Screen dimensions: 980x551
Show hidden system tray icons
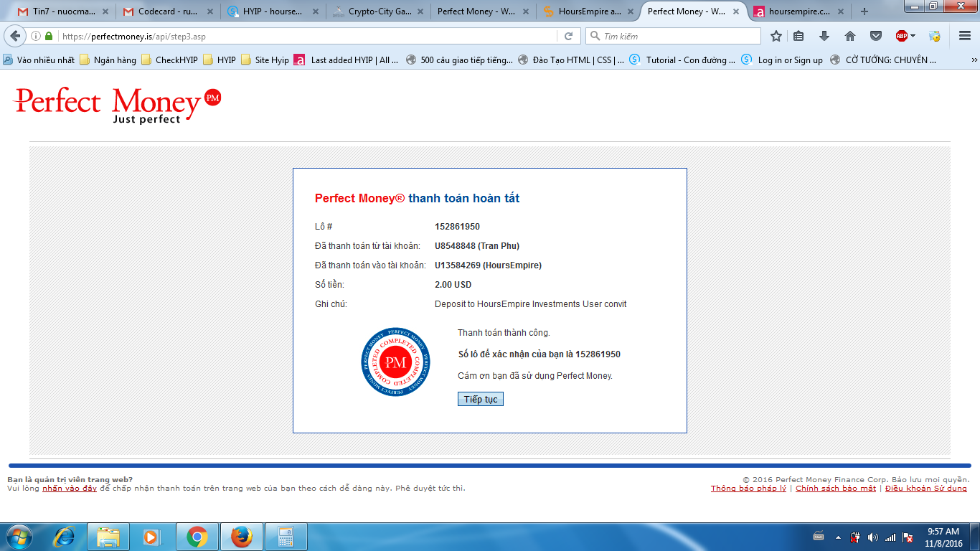click(x=837, y=537)
